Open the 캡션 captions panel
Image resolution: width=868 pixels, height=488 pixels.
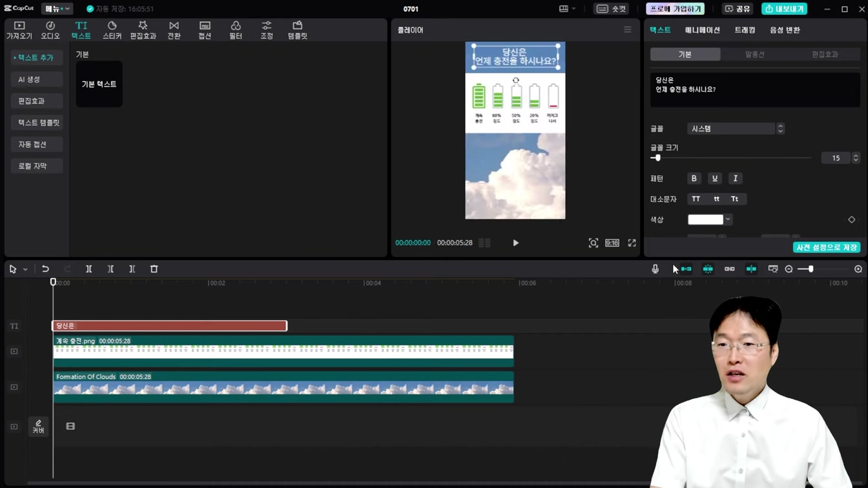[x=205, y=30]
